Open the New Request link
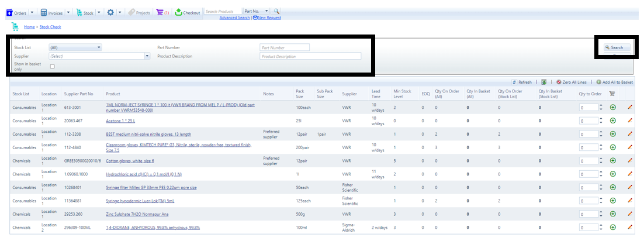This screenshot has height=241, width=644. pos(267,18)
